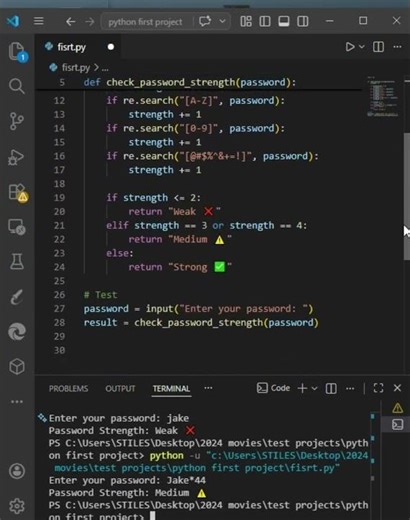Show more panel tabs ellipsis
This screenshot has height=520, width=410.
pyautogui.click(x=208, y=388)
